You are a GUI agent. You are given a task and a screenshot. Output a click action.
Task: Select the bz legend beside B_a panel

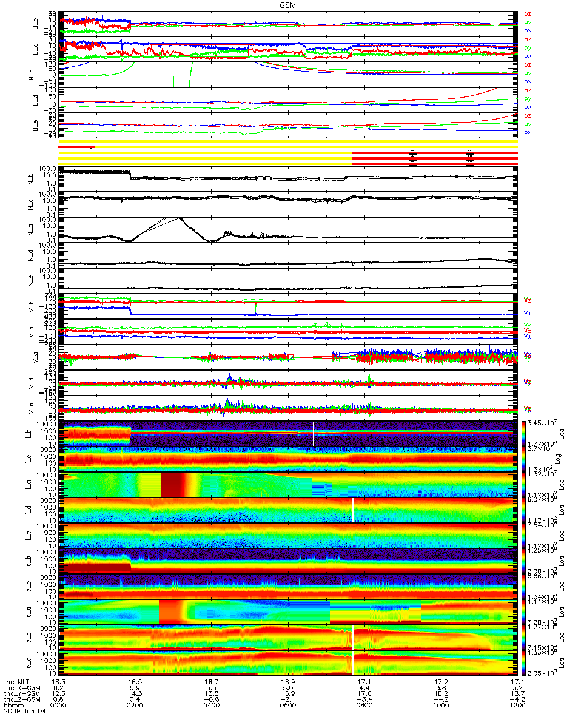528,64
